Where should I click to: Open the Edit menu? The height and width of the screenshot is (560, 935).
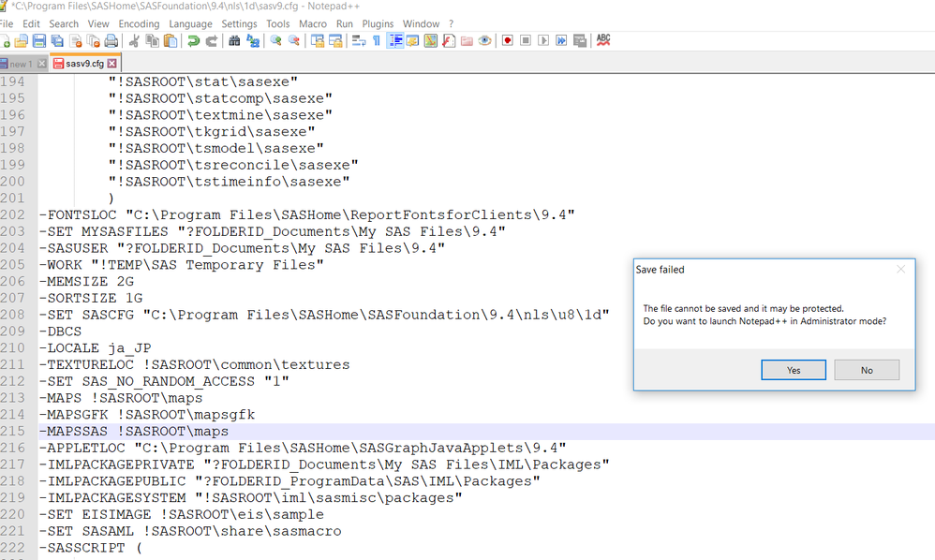tap(31, 23)
